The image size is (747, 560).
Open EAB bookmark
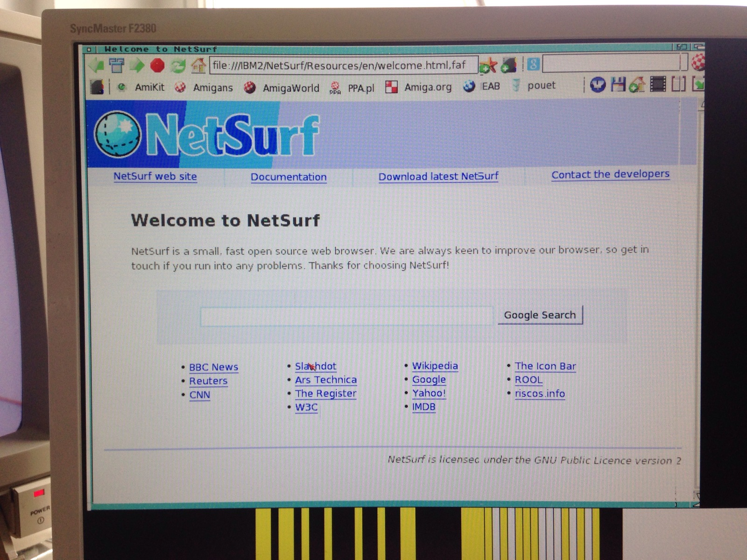click(x=482, y=86)
